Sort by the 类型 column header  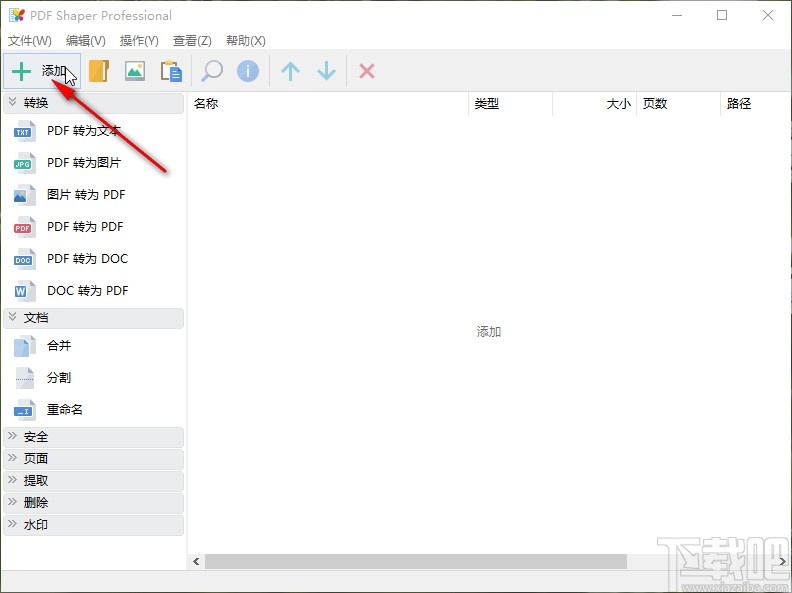[510, 104]
